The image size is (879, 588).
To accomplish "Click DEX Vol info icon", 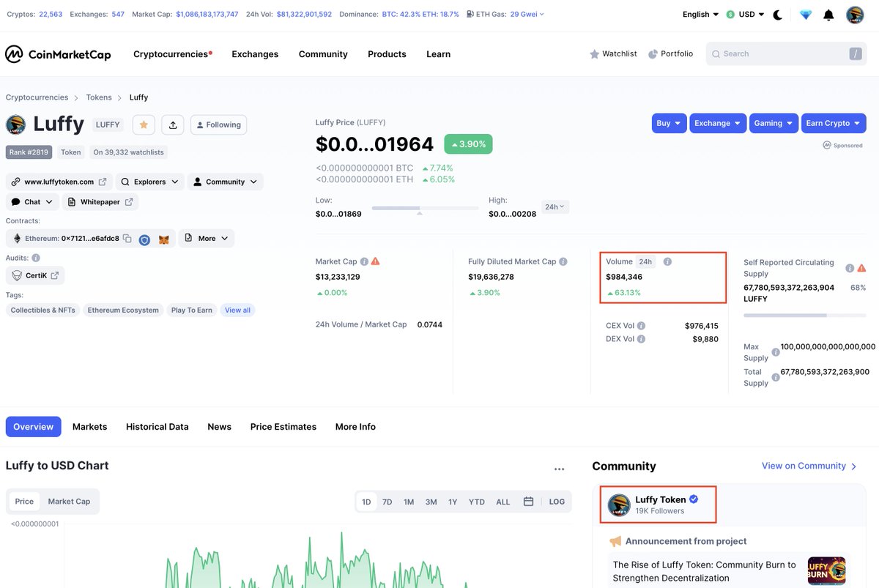I will pos(641,339).
